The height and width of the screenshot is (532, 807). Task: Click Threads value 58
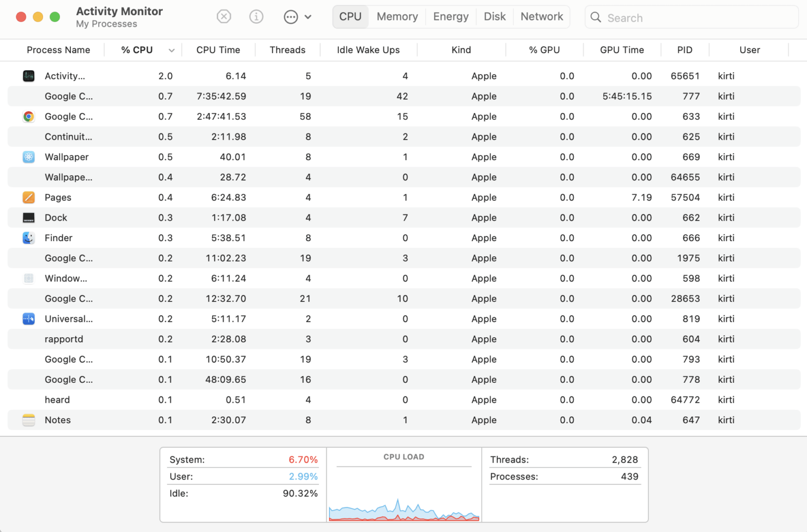click(305, 117)
